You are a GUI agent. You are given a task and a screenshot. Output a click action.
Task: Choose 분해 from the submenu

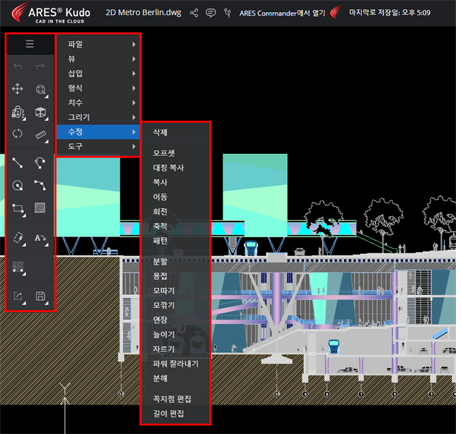click(x=176, y=378)
